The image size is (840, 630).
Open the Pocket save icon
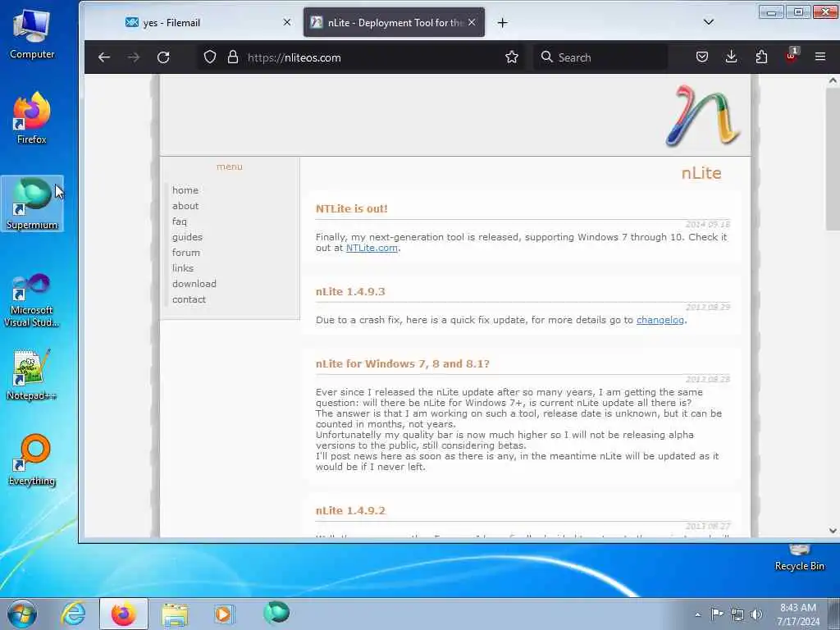pos(702,57)
